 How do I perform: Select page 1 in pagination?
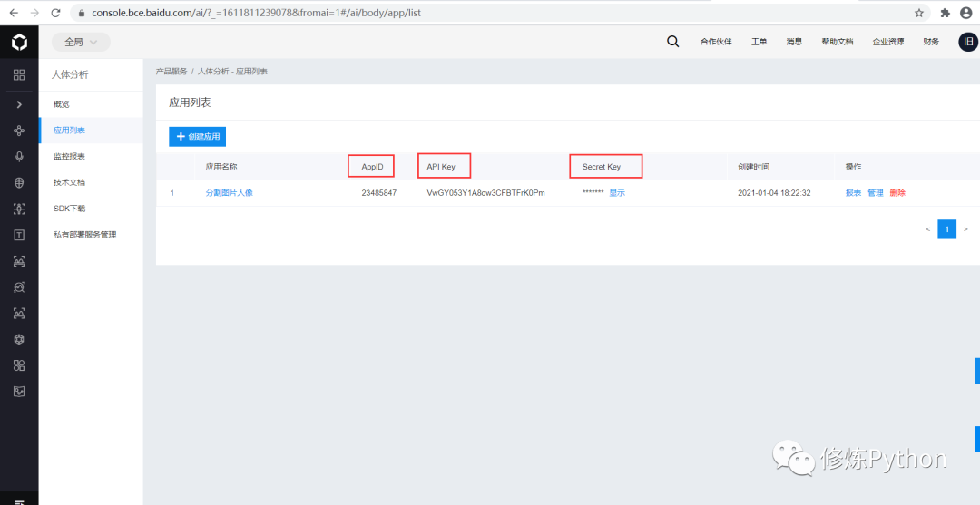click(946, 229)
